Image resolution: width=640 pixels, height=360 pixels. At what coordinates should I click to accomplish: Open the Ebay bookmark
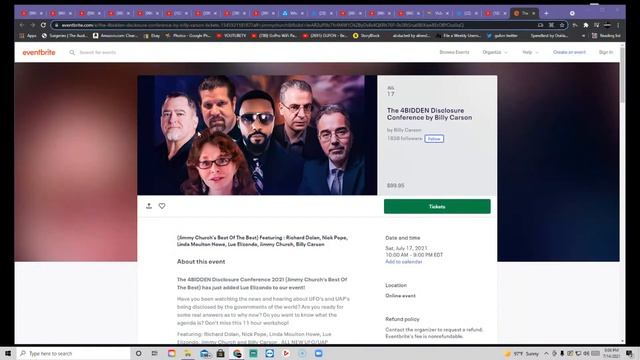coord(152,36)
